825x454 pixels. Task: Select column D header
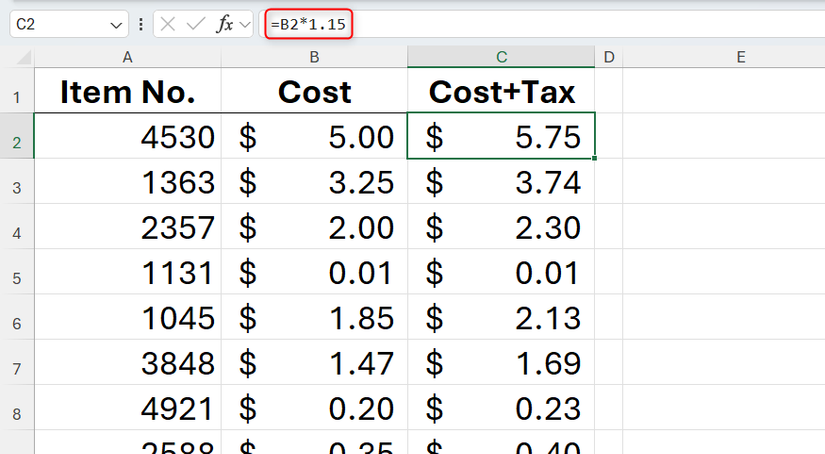coord(609,57)
